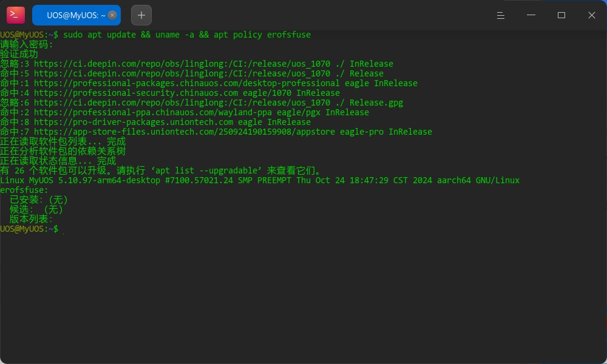Click the app-store-files.uniontech.com appstore line
The image size is (607, 364).
pos(216,132)
